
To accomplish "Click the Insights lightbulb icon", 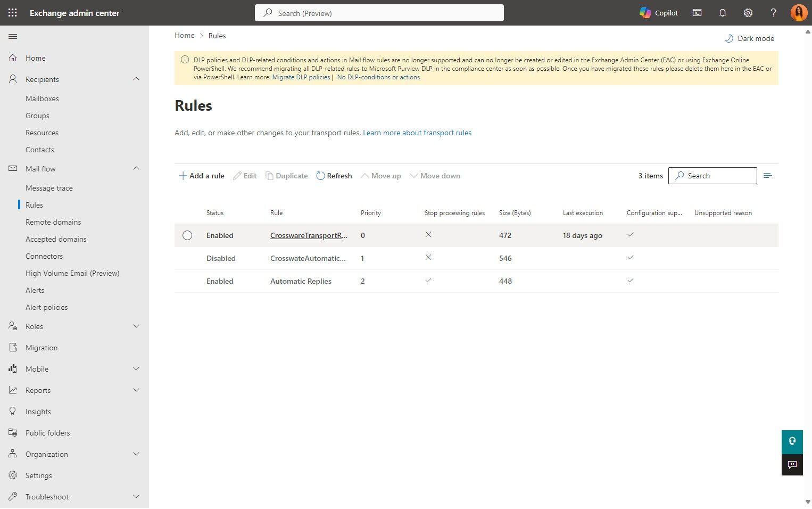I will [x=13, y=411].
